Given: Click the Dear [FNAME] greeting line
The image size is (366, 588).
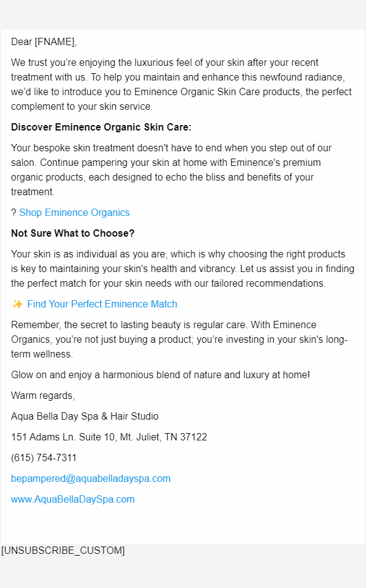Looking at the screenshot, I should (x=44, y=42).
